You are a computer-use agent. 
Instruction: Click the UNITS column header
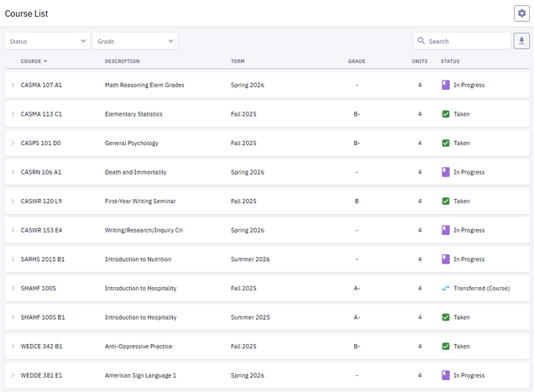tap(420, 61)
